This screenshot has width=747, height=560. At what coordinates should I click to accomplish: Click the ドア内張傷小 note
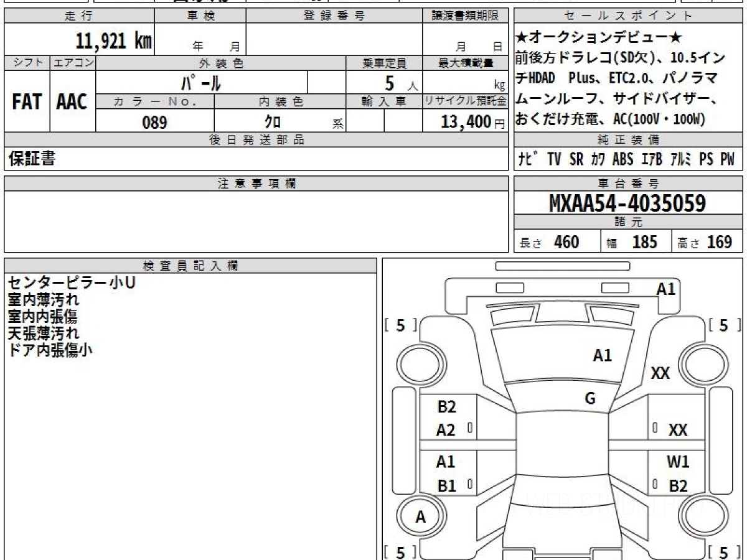click(50, 350)
